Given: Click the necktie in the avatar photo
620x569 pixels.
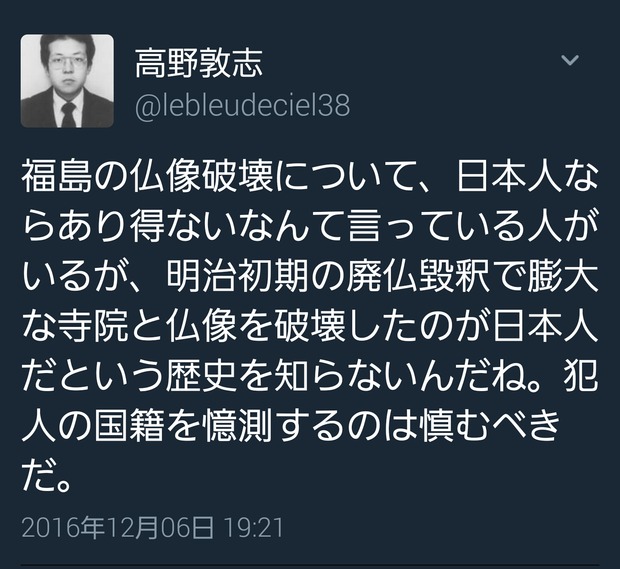Looking at the screenshot, I should [68, 115].
